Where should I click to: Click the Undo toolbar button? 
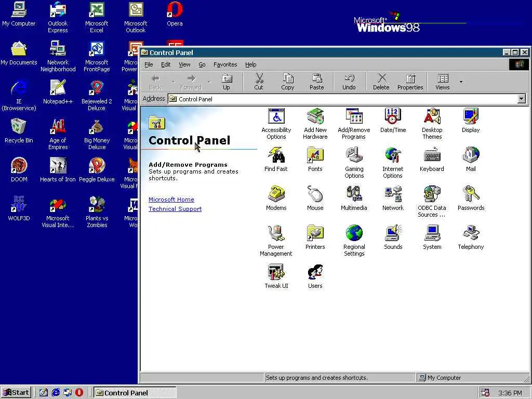[349, 82]
